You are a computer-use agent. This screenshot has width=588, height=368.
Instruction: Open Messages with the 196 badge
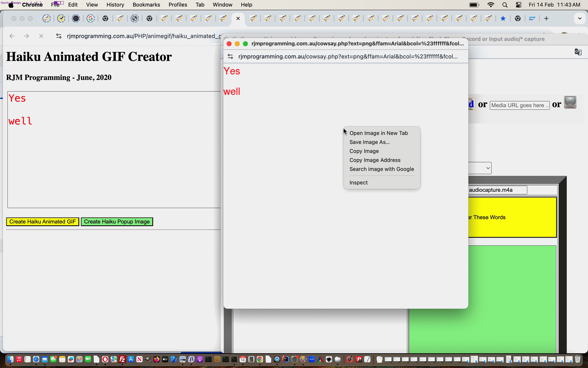53,359
